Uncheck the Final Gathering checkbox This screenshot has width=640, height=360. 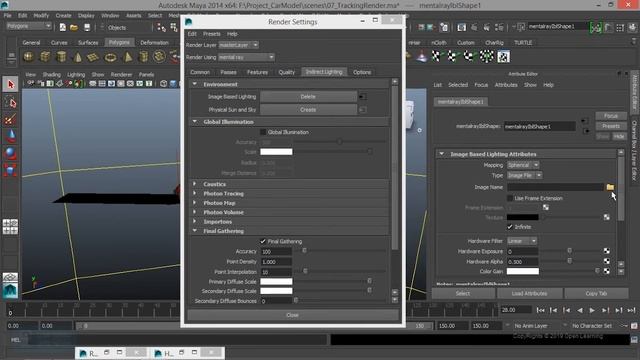(x=263, y=241)
